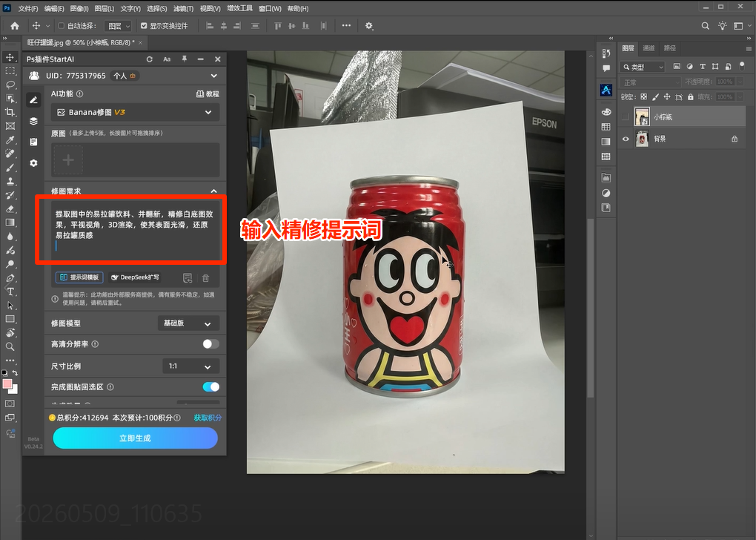Image resolution: width=756 pixels, height=540 pixels.
Task: Switch to the 通道 tab
Action: point(649,48)
